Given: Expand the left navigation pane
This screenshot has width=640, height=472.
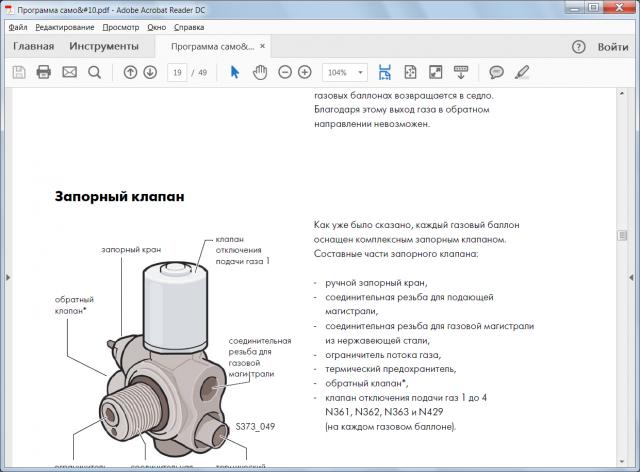Looking at the screenshot, I should [x=6, y=277].
